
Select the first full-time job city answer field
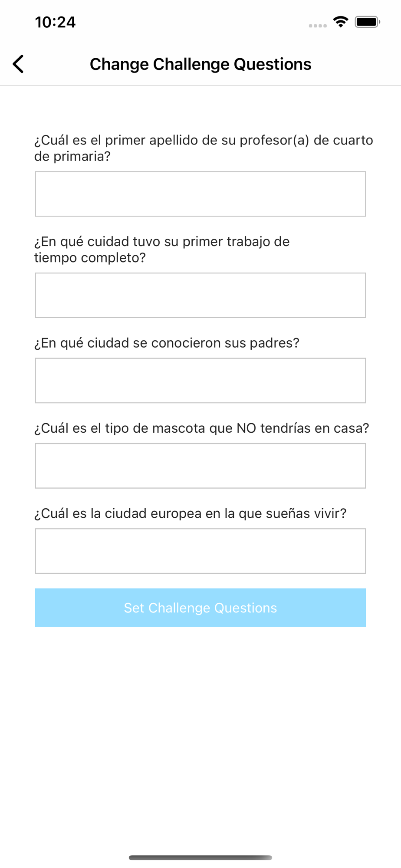(200, 296)
